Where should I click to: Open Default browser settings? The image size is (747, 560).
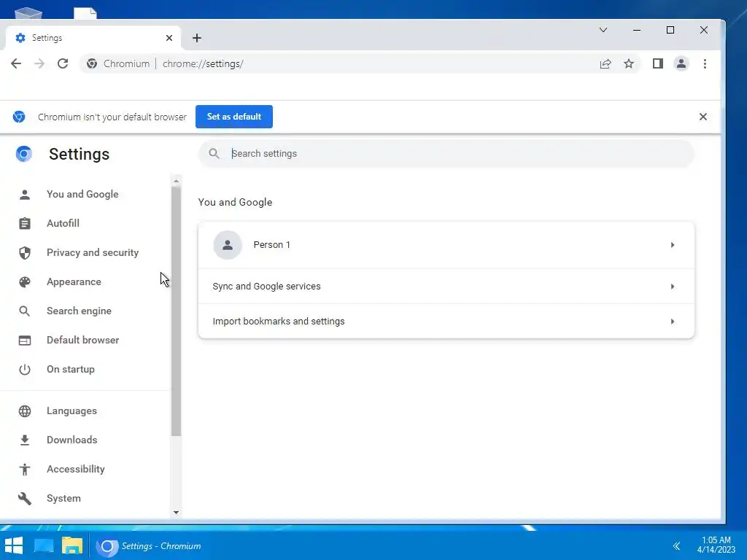[x=83, y=340]
